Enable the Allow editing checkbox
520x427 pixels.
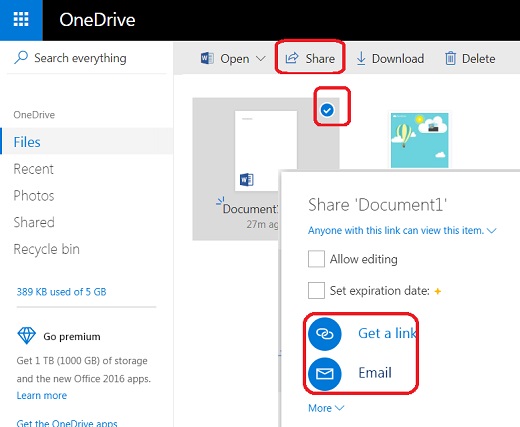pyautogui.click(x=316, y=259)
